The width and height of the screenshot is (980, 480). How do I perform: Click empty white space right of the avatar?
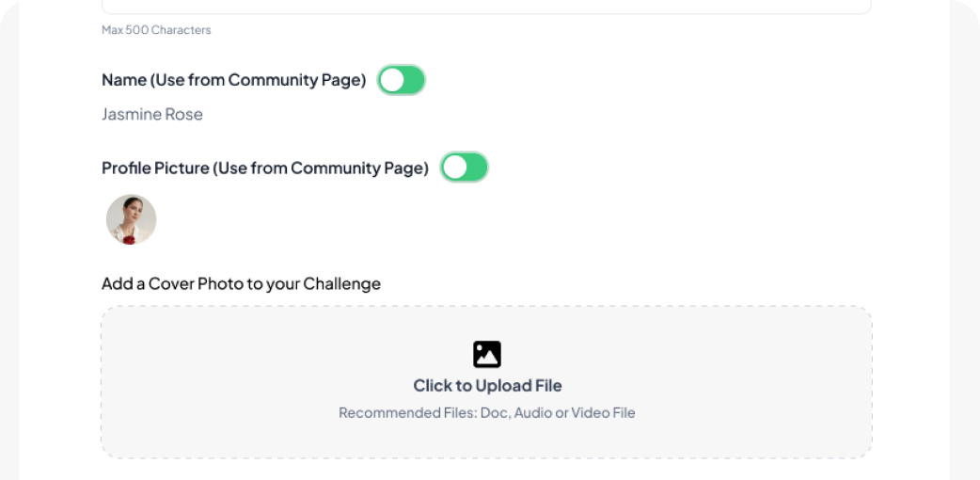coord(470,221)
